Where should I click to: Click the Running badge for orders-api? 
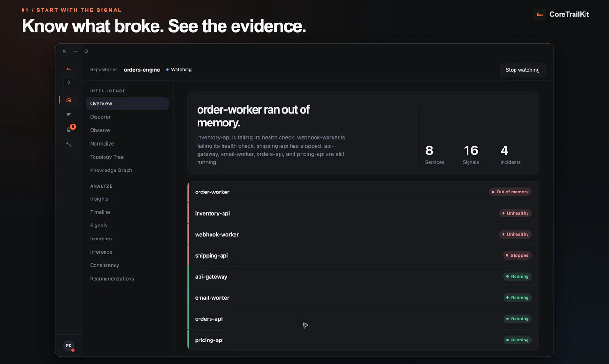click(517, 318)
